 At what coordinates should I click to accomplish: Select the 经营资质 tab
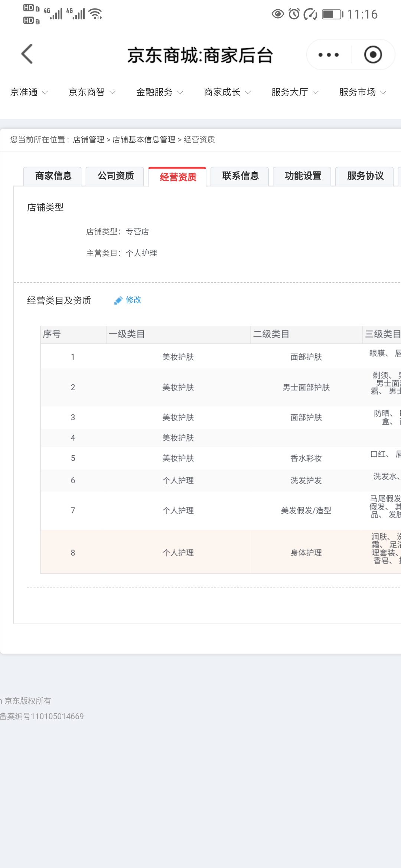tap(177, 177)
